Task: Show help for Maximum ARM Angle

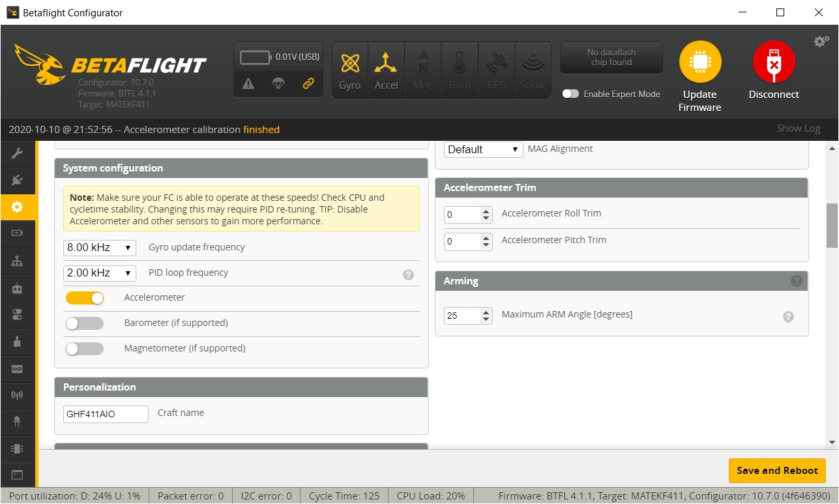Action: coord(788,316)
